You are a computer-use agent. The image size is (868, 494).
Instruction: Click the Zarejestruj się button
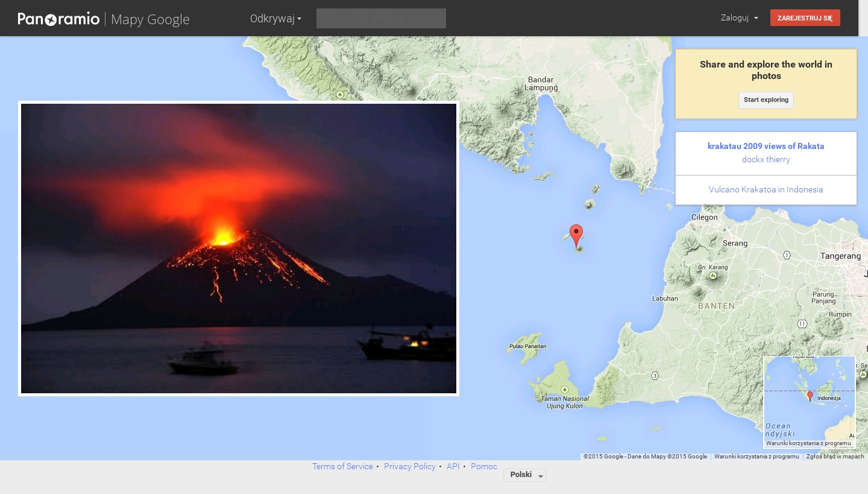click(x=805, y=18)
